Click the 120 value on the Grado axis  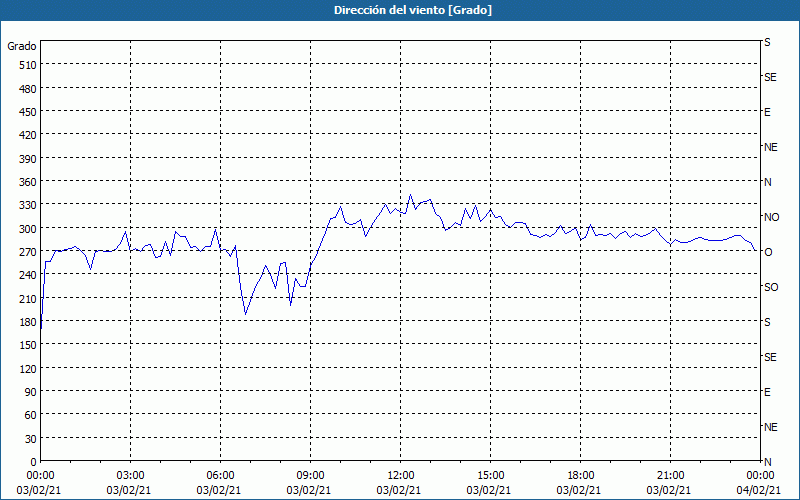28,369
